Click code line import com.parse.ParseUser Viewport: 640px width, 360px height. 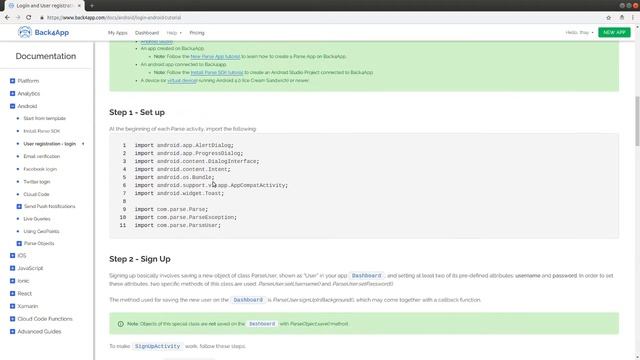(178, 225)
